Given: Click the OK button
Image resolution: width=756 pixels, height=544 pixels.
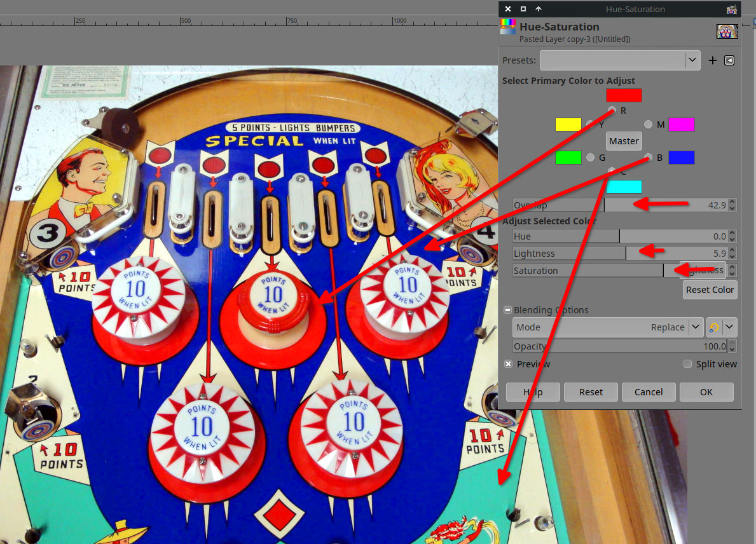Looking at the screenshot, I should point(706,392).
